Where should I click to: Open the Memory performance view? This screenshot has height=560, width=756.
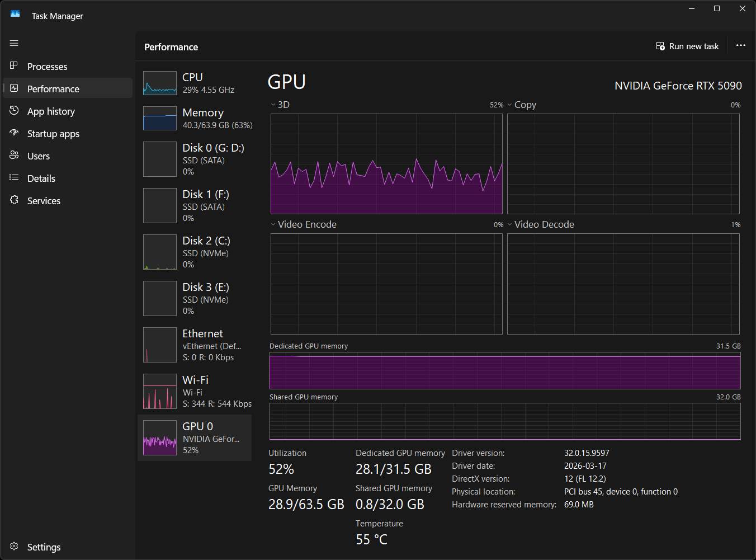pos(195,119)
